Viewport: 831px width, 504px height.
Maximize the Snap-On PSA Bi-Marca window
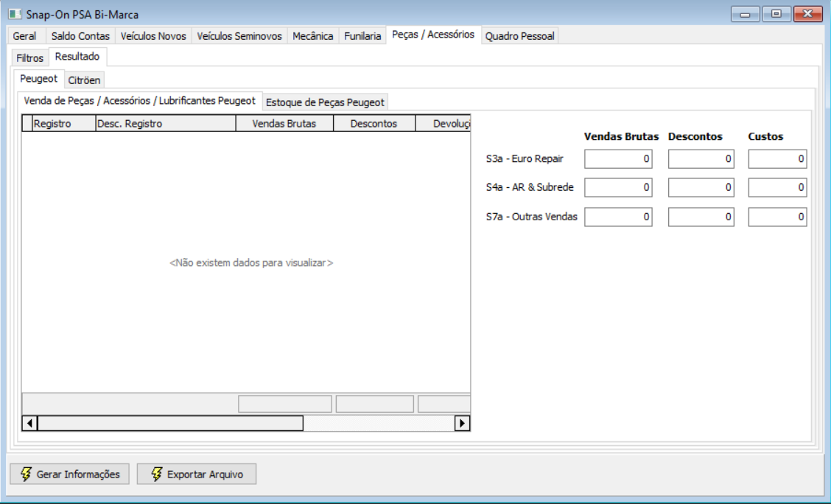[776, 14]
